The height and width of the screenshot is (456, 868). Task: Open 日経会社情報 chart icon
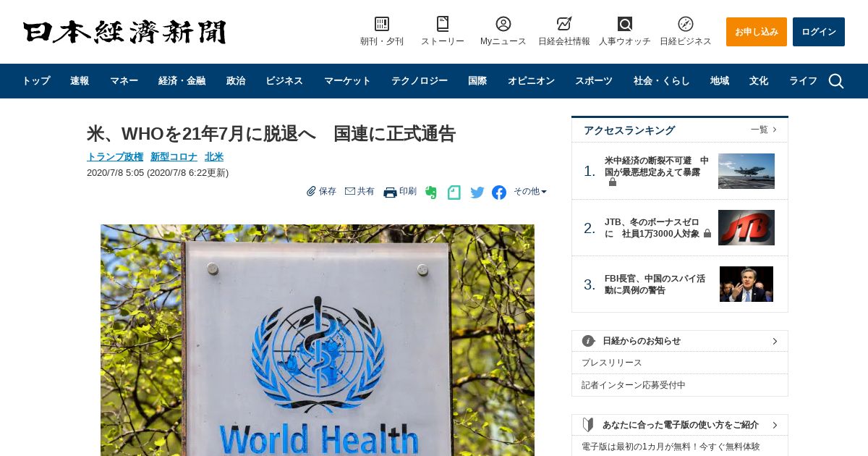click(x=564, y=24)
